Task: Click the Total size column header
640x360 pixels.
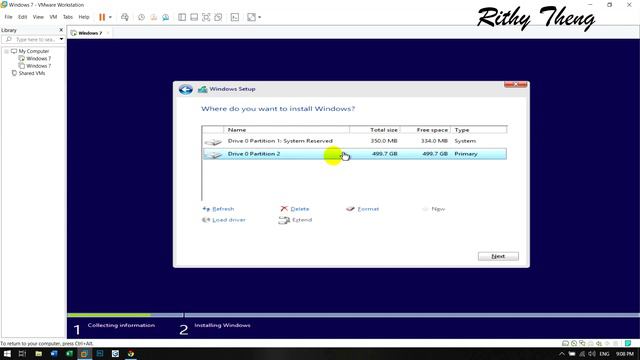Action: [x=375, y=130]
